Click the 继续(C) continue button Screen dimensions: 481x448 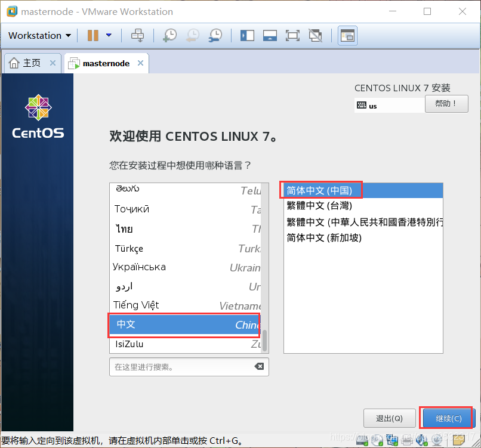coord(448,418)
